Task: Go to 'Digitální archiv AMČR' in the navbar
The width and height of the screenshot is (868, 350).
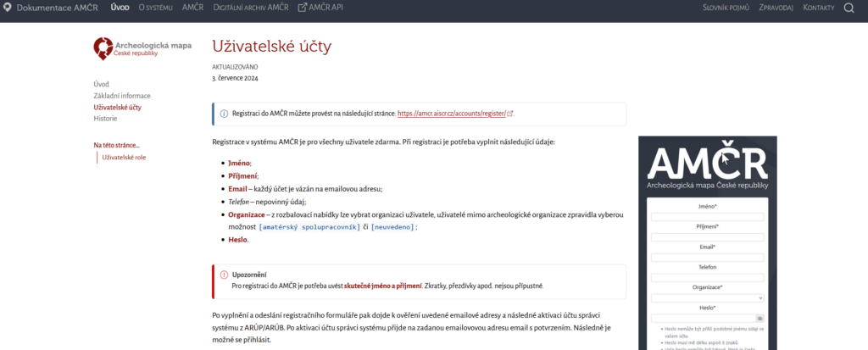Action: (x=251, y=8)
